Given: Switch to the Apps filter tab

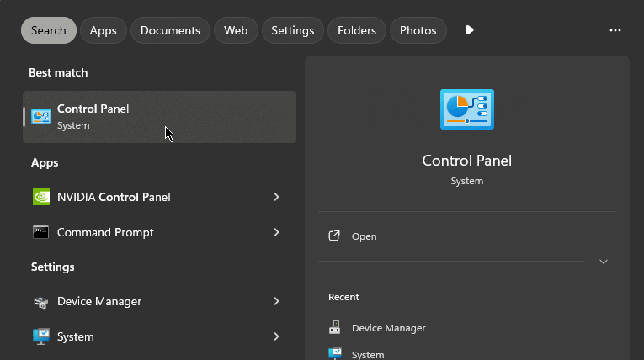Looking at the screenshot, I should click(103, 30).
